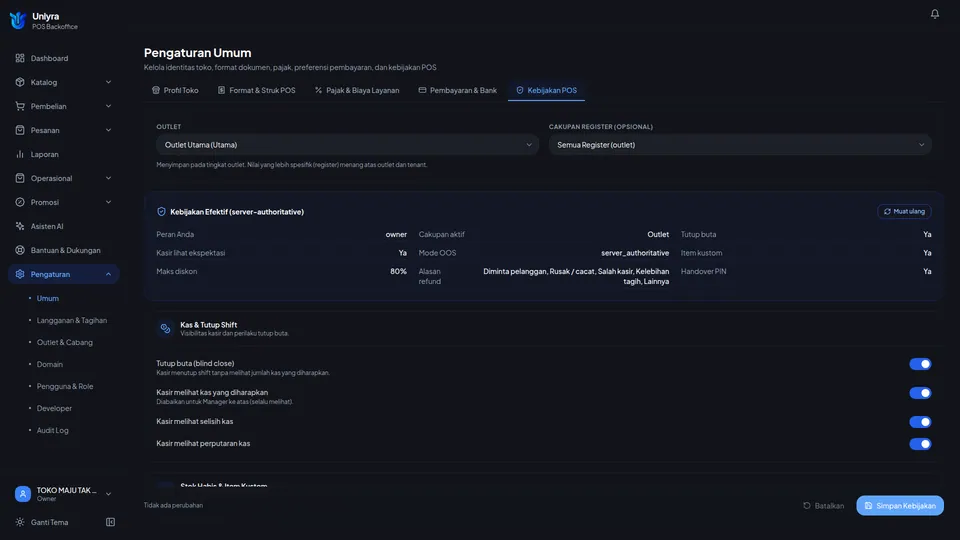Select Umum settings submenu
This screenshot has height=540, width=960.
coord(48,298)
